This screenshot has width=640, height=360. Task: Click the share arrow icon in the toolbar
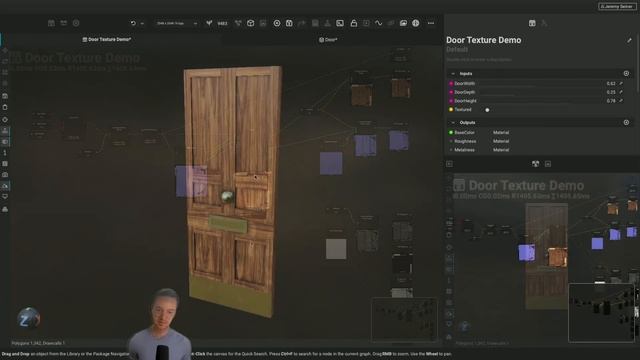[302, 23]
